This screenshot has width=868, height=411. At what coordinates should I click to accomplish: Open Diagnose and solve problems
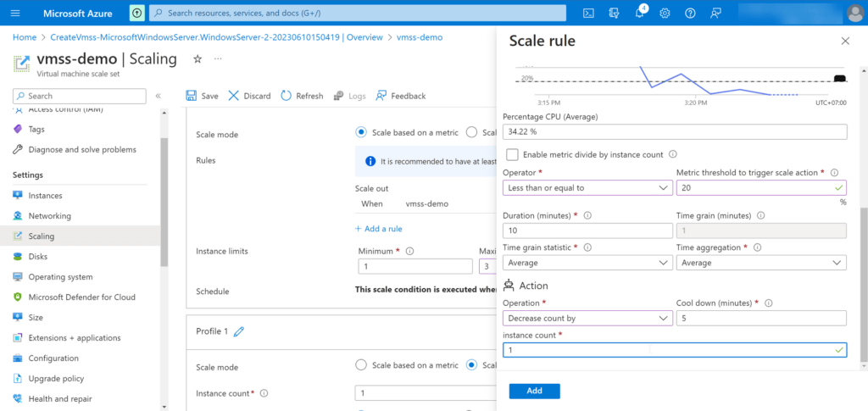82,149
